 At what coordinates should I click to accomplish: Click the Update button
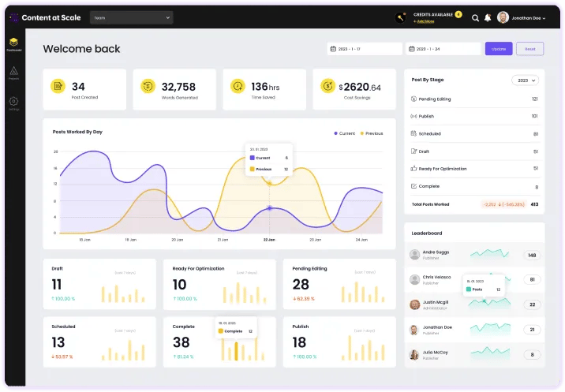click(499, 49)
